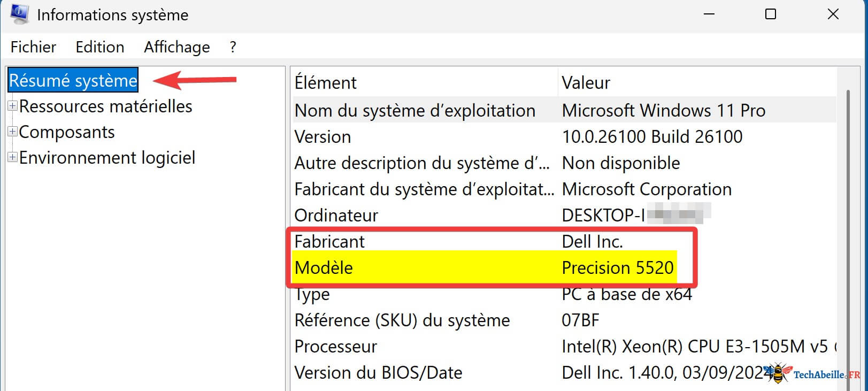
Task: Select Résumé système in the tree
Action: tap(73, 80)
